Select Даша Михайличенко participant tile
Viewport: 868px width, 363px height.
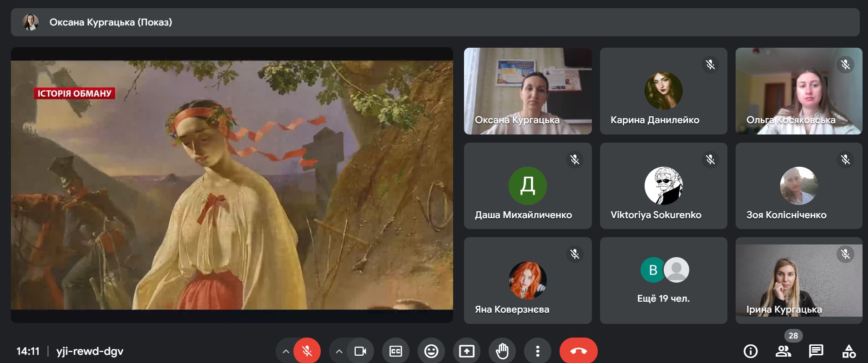[x=528, y=186]
